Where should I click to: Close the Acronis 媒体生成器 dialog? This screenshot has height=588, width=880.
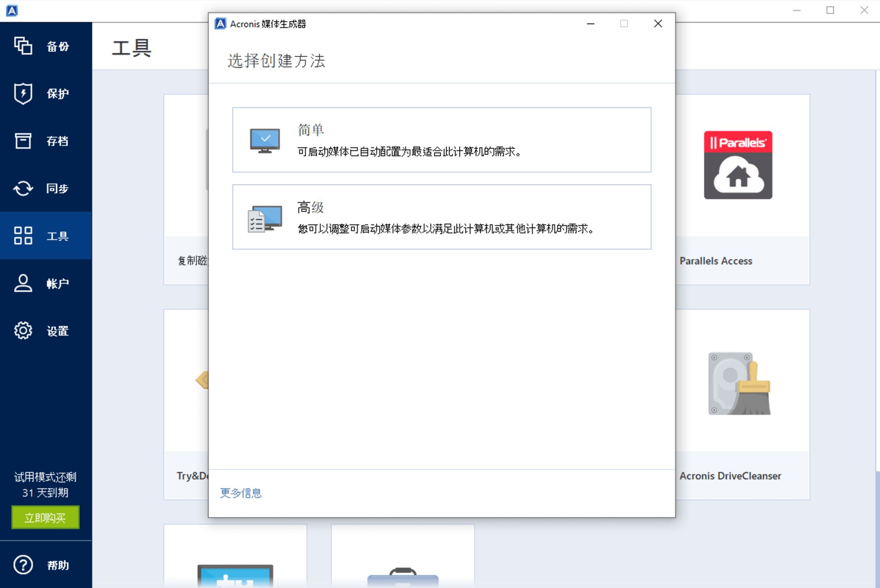pos(658,24)
